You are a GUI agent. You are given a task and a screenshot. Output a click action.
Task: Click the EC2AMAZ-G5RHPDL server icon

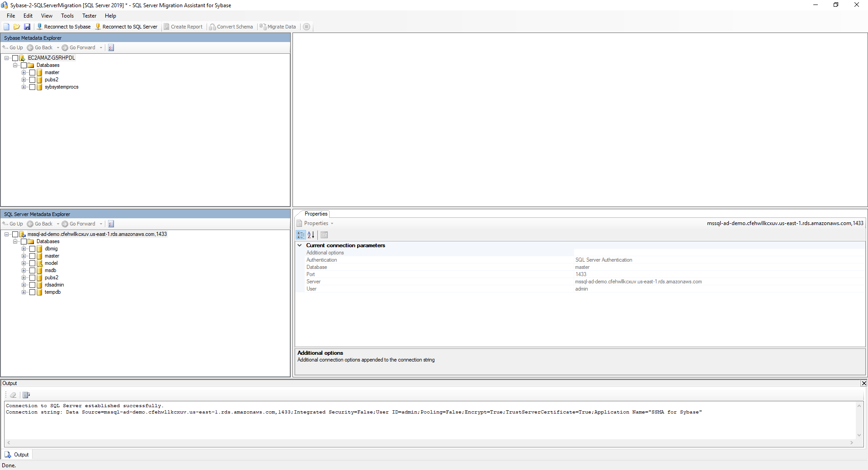point(22,58)
